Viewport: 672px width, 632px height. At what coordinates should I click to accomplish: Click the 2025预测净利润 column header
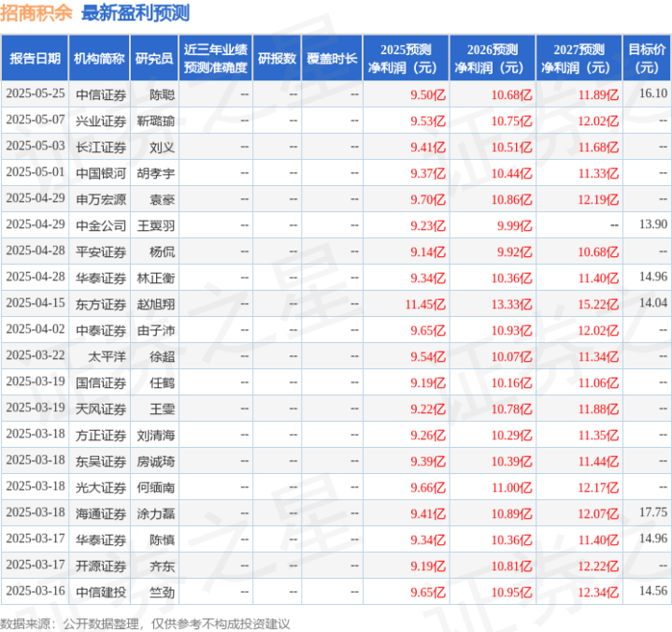pyautogui.click(x=406, y=58)
